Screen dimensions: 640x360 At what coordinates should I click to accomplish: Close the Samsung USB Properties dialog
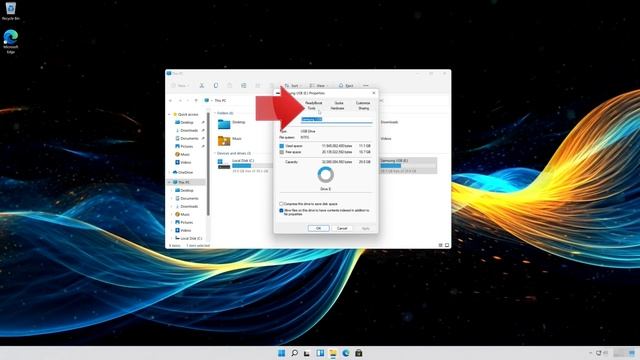coord(374,93)
